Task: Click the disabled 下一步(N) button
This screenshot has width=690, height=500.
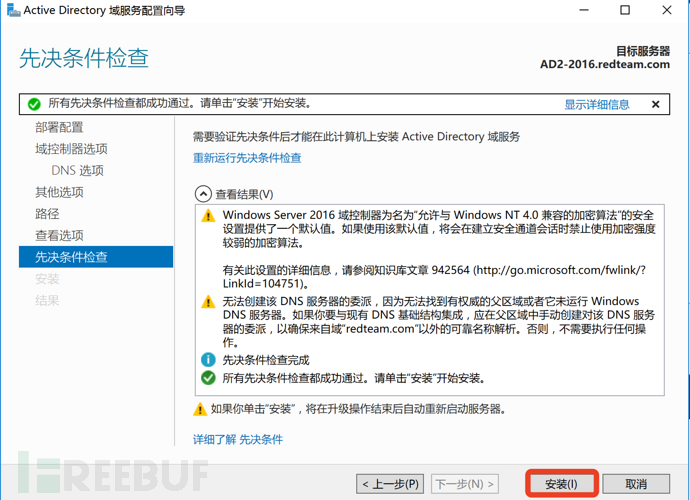Action: [x=465, y=484]
